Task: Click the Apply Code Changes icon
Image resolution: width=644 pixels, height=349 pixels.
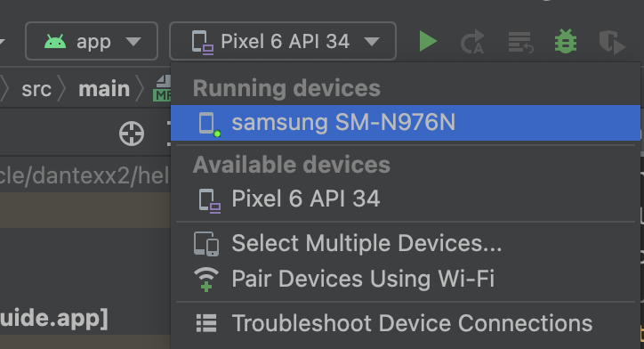Action: (x=520, y=42)
